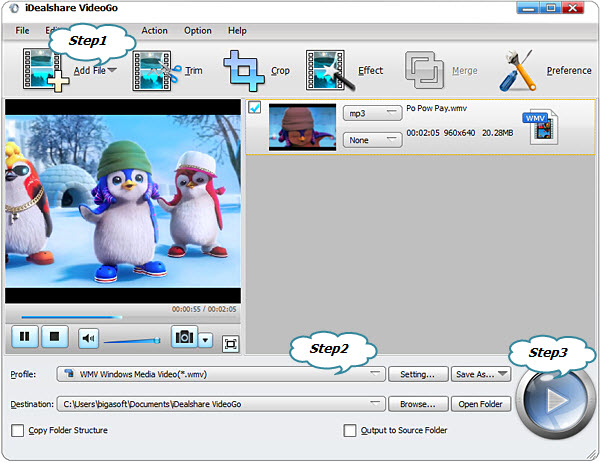Click the Effect label
The height and width of the screenshot is (463, 600).
pyautogui.click(x=370, y=70)
